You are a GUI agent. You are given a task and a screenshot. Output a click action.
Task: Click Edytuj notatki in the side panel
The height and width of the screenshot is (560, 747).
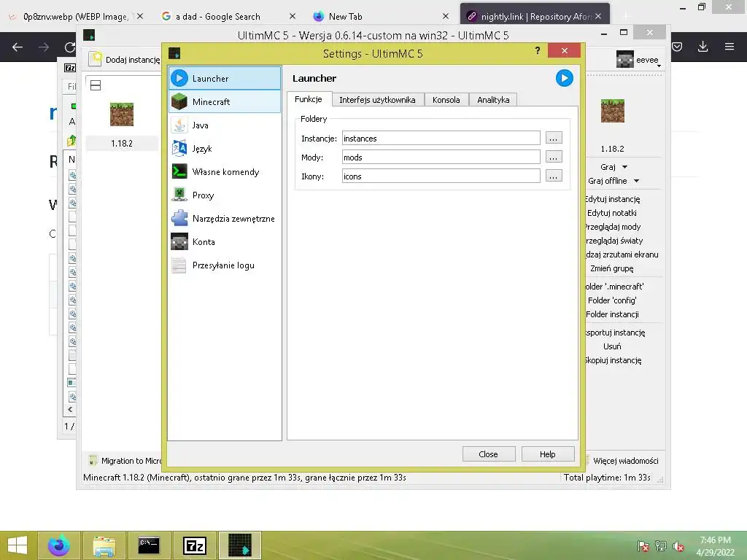coord(613,213)
